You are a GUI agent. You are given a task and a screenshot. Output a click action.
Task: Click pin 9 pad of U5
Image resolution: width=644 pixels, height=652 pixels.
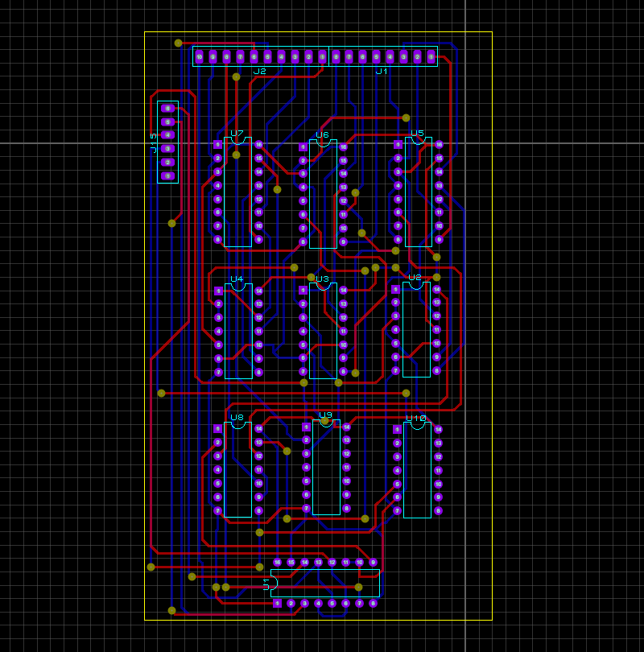tap(439, 240)
